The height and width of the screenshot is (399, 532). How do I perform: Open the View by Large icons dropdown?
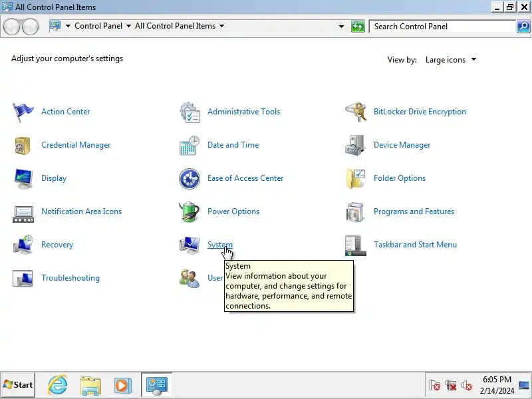[451, 60]
